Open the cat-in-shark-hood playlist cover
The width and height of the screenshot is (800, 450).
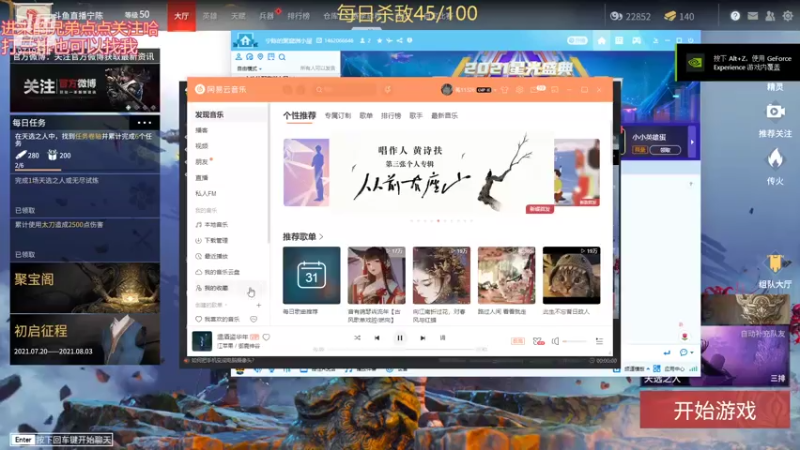point(571,276)
